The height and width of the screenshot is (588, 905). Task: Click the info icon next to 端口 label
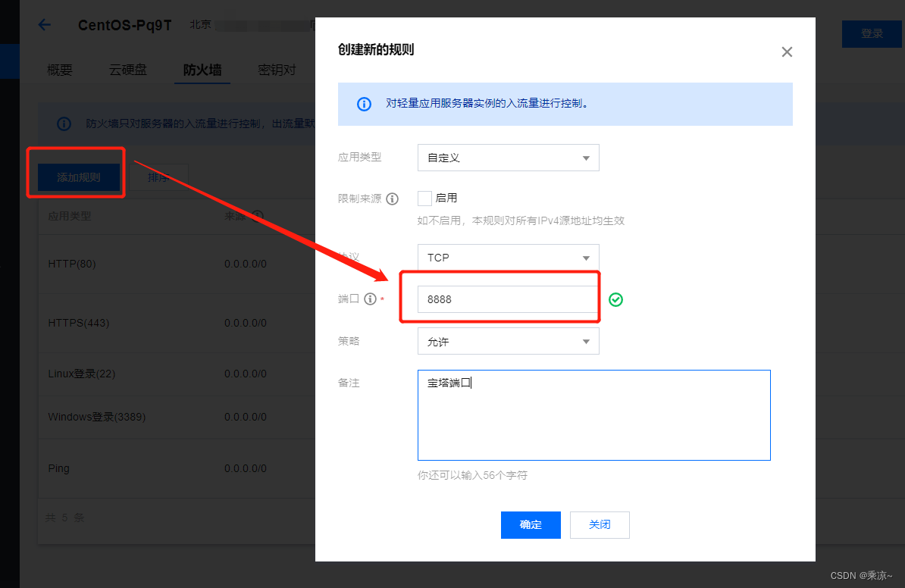point(371,299)
